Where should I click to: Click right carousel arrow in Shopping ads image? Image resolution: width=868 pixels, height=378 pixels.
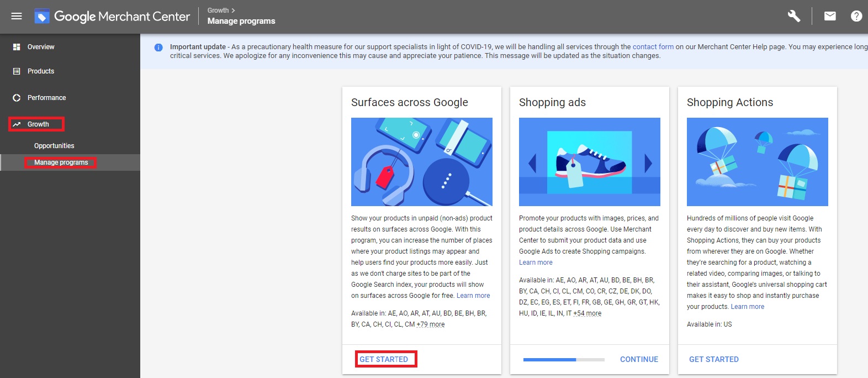(x=648, y=163)
